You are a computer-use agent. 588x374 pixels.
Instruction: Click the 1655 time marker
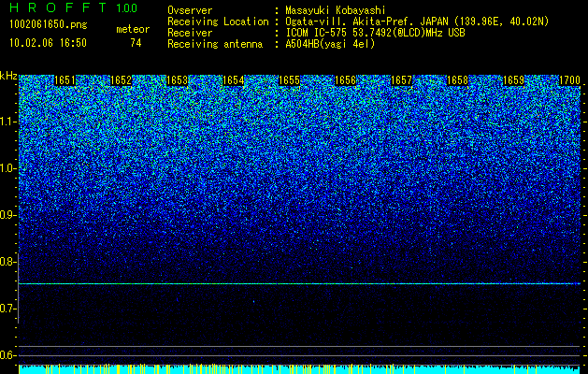coord(289,80)
